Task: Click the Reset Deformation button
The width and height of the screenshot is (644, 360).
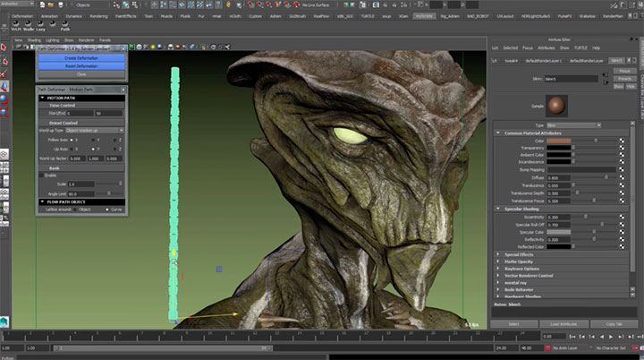Action: point(81,66)
